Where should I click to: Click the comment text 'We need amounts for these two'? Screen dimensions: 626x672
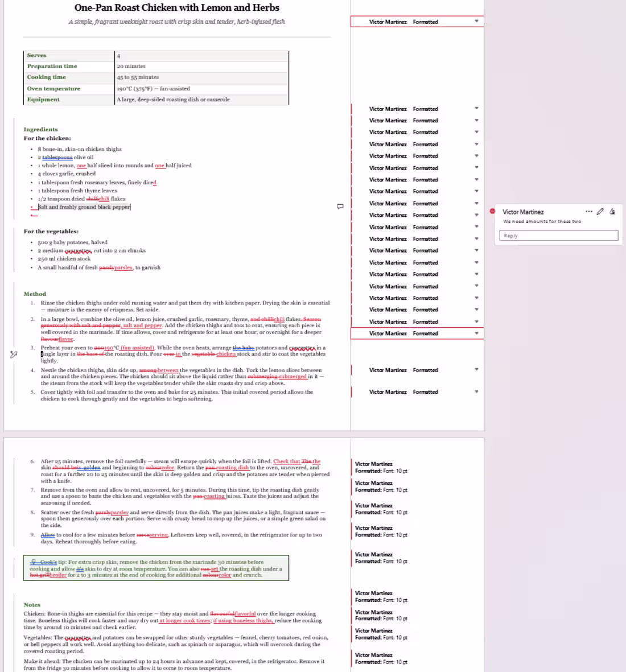tap(542, 221)
